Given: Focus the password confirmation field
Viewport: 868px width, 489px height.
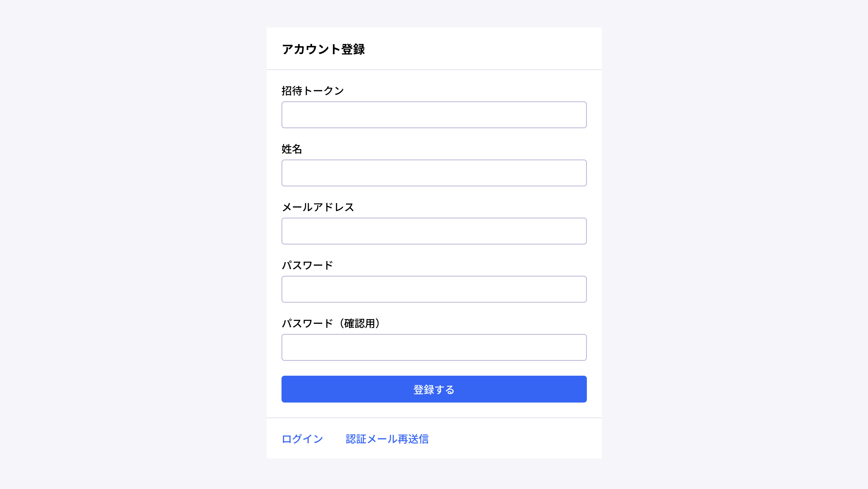Looking at the screenshot, I should (434, 347).
